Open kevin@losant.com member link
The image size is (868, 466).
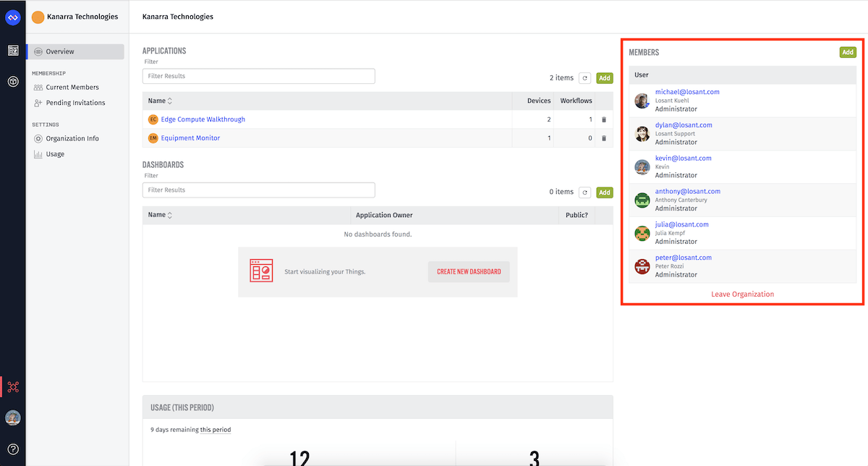[x=684, y=158]
